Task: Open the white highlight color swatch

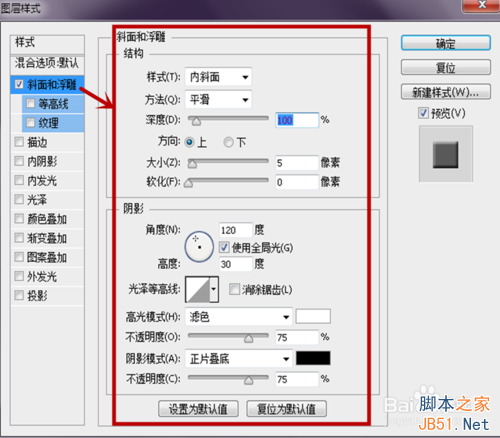Action: click(x=313, y=316)
